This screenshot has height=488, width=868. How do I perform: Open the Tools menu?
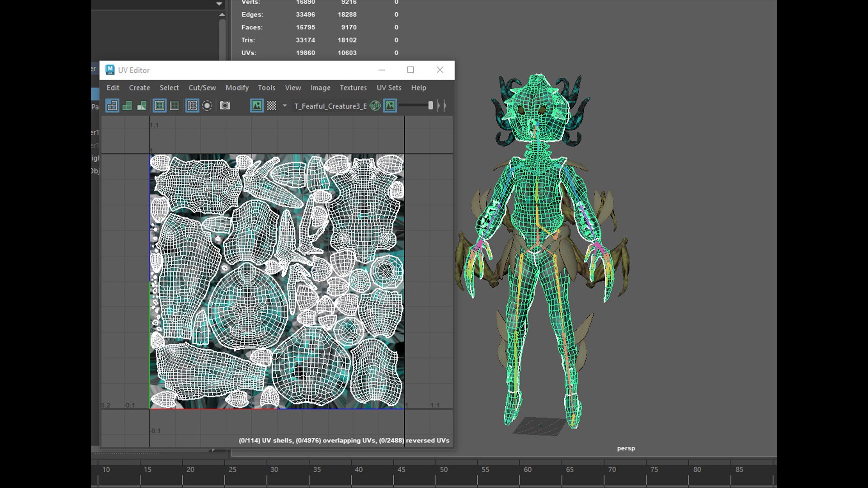[x=267, y=88]
